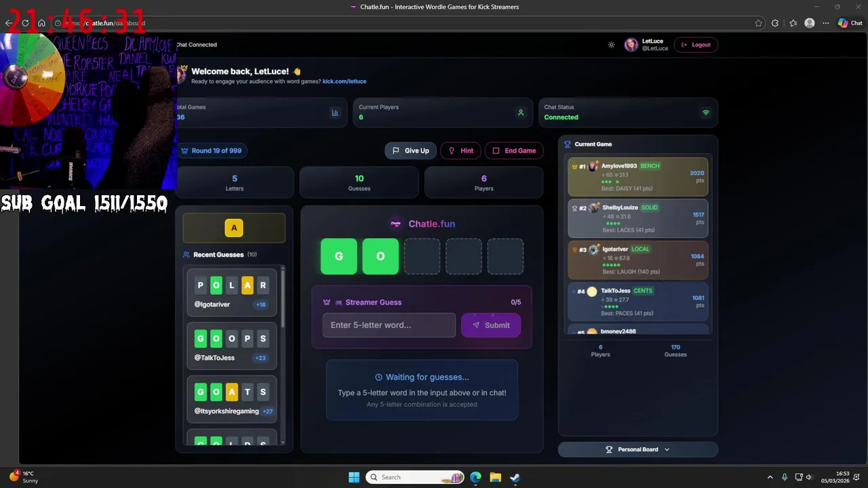This screenshot has height=488, width=868.
Task: Submit the streamer guess
Action: [491, 325]
